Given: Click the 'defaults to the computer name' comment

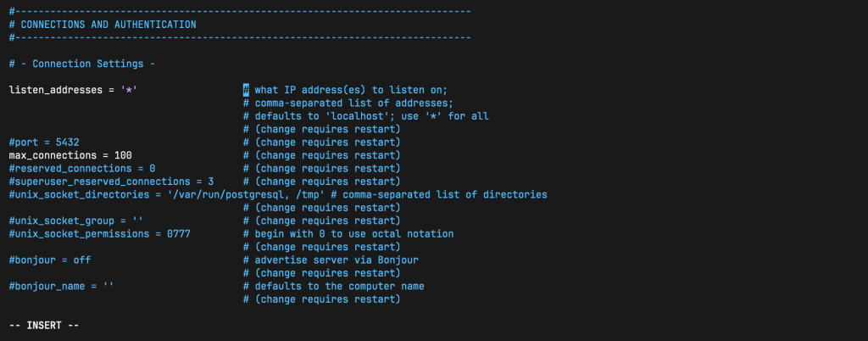Looking at the screenshot, I should pyautogui.click(x=339, y=286).
